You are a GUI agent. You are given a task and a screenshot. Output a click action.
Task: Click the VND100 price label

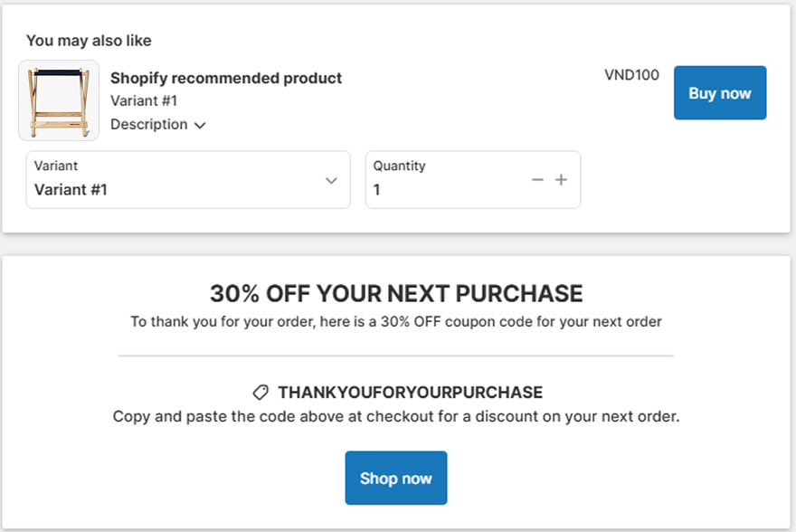coord(631,75)
